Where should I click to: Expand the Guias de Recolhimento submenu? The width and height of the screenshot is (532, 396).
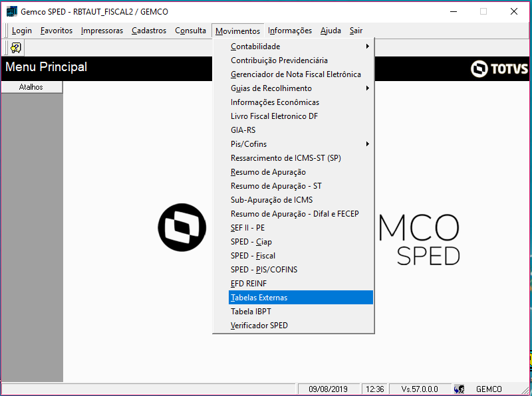coord(301,88)
